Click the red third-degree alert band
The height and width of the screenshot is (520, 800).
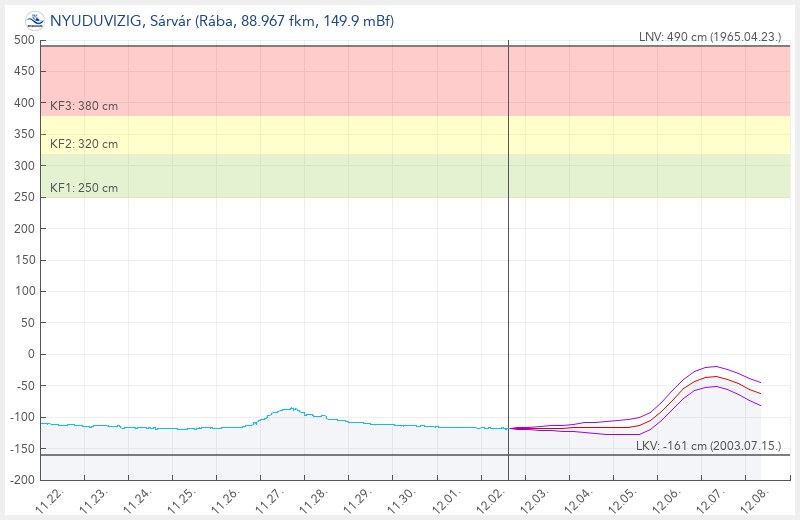pos(300,80)
